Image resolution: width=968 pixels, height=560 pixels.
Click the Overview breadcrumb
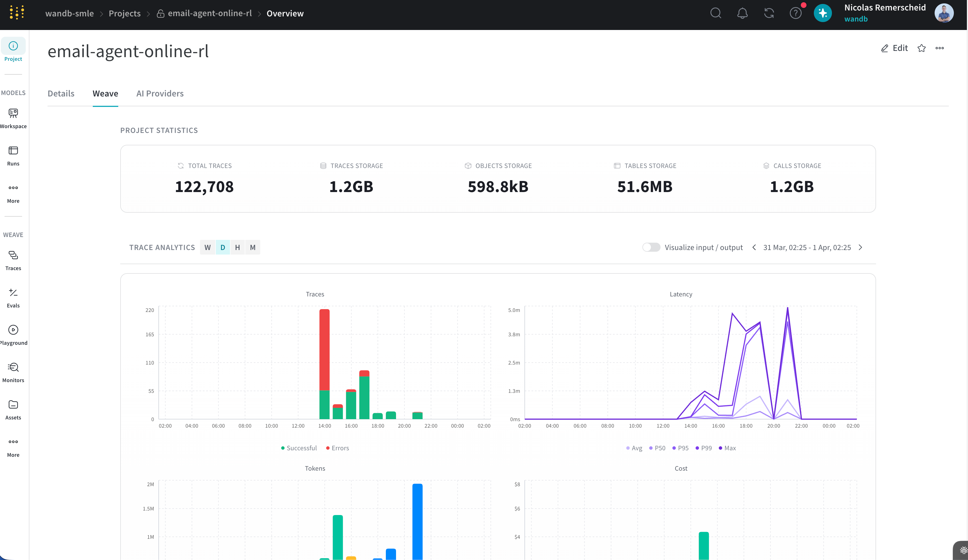coord(285,14)
